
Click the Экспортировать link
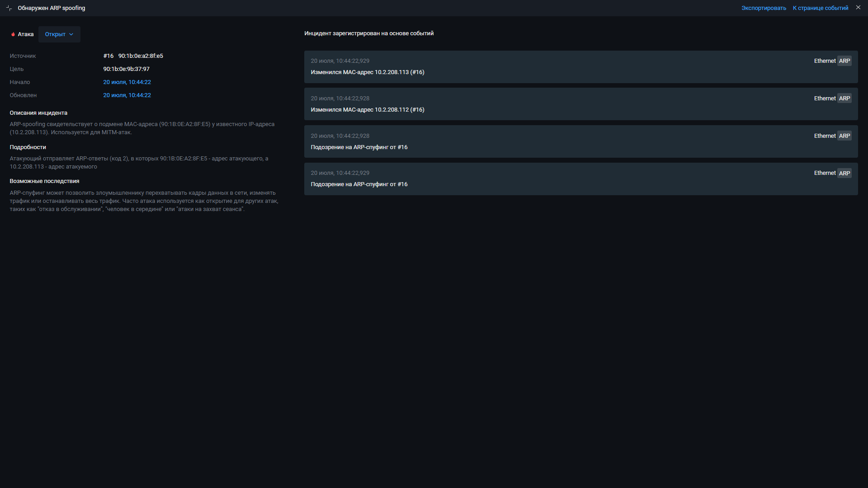(764, 8)
